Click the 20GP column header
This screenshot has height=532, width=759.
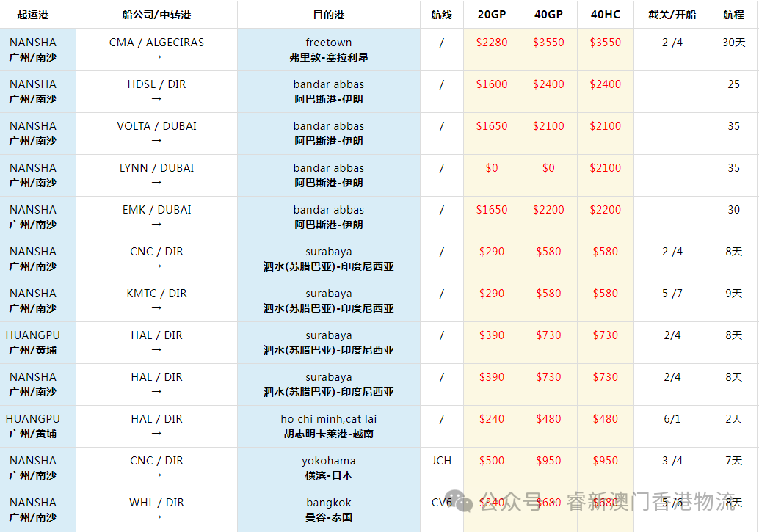point(492,15)
